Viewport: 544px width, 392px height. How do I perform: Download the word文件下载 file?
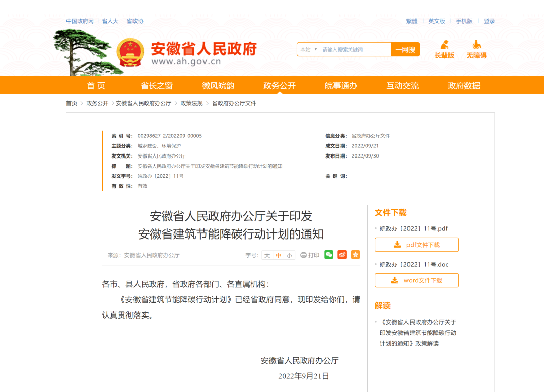pos(417,280)
